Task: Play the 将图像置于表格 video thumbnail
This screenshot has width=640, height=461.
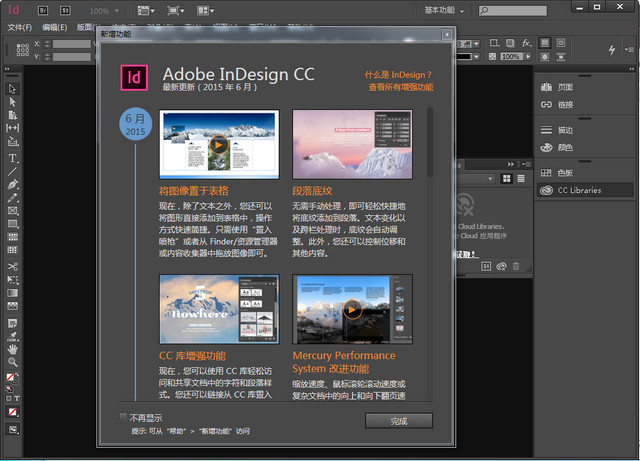Action: pyautogui.click(x=219, y=144)
